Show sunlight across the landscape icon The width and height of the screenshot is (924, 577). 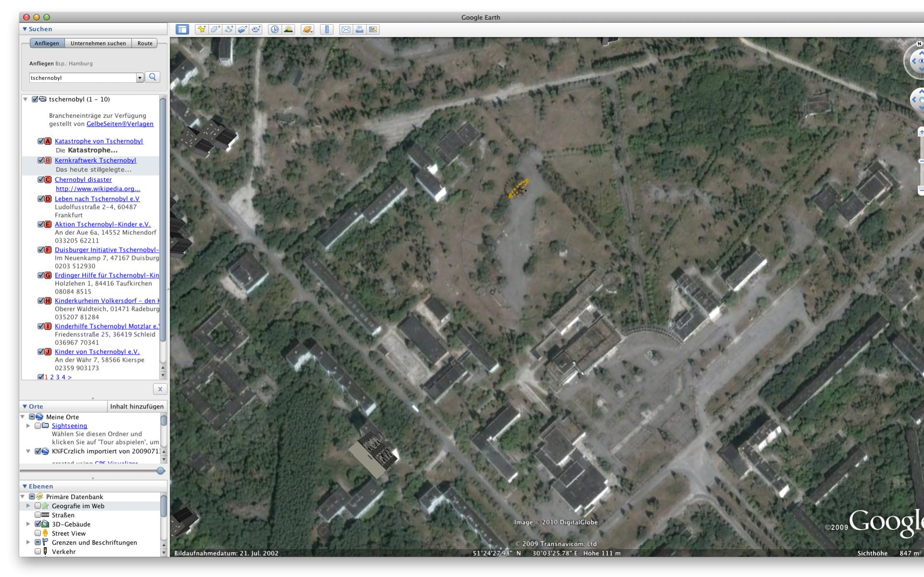[x=288, y=29]
